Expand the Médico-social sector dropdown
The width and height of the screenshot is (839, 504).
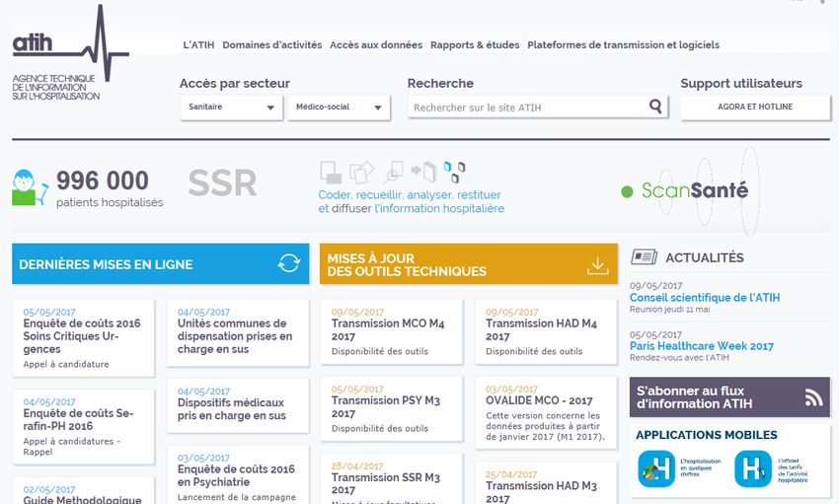(339, 108)
